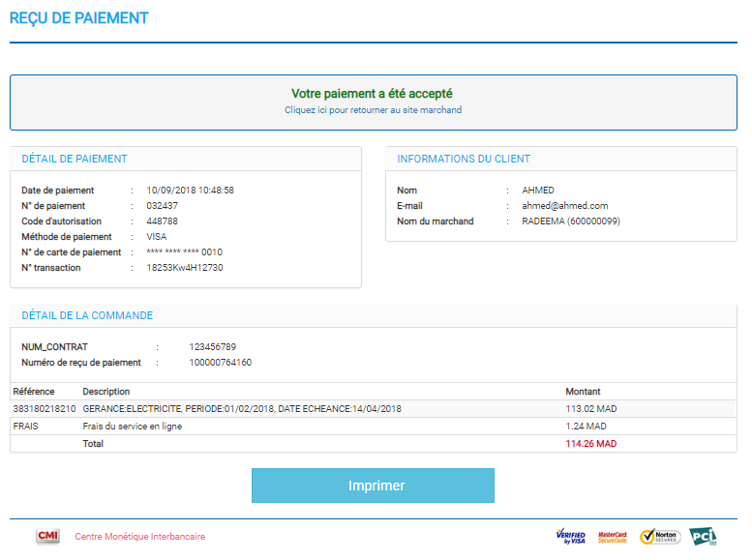Click the reference 383180218210 row
Screen dimensions: 752x560
[x=45, y=409]
